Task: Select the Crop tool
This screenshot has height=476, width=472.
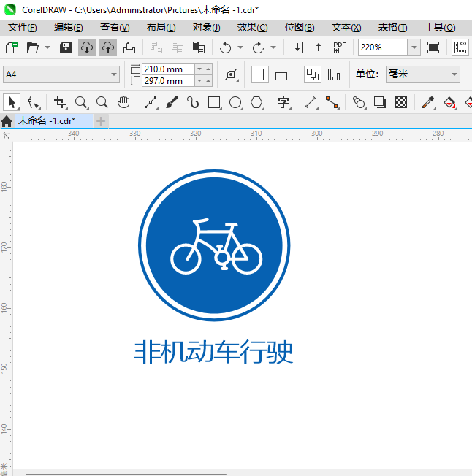Action: point(60,103)
